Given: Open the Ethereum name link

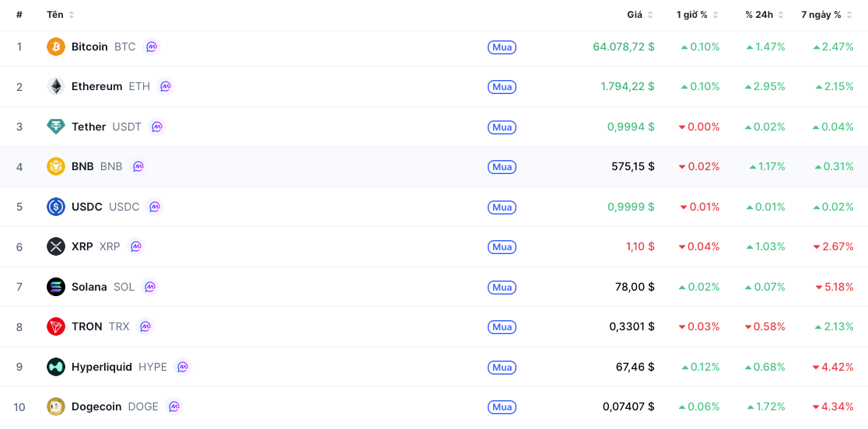Looking at the screenshot, I should pyautogui.click(x=97, y=87).
